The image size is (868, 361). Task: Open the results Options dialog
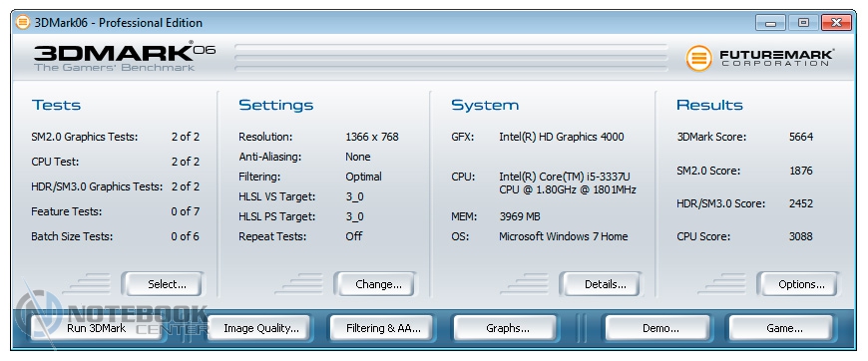coord(798,284)
